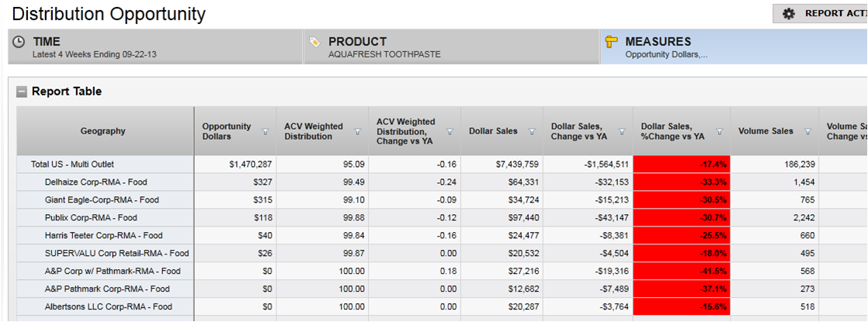The height and width of the screenshot is (322, 868).
Task: Click filter icon on Dollar Sales column
Action: pos(532,132)
